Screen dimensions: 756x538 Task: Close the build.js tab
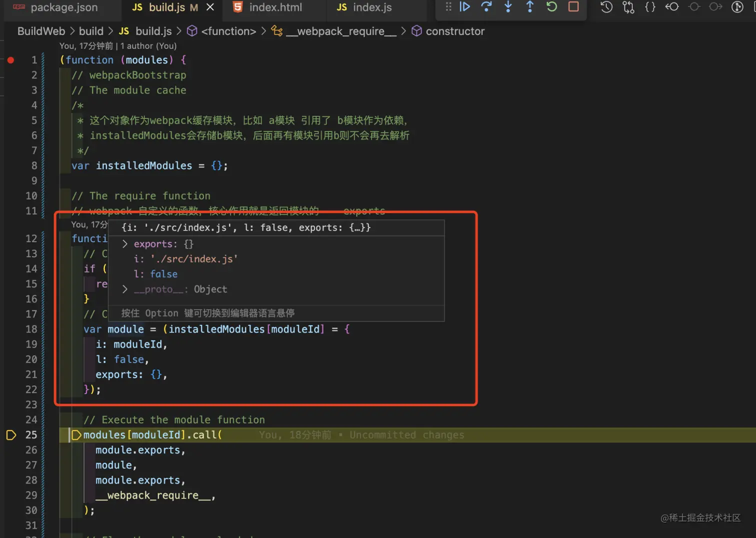(210, 7)
